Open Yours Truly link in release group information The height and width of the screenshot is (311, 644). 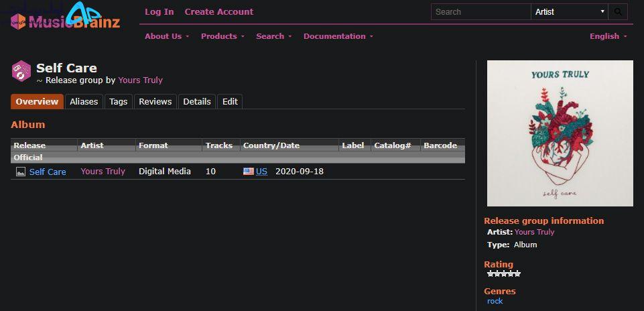[x=534, y=232]
